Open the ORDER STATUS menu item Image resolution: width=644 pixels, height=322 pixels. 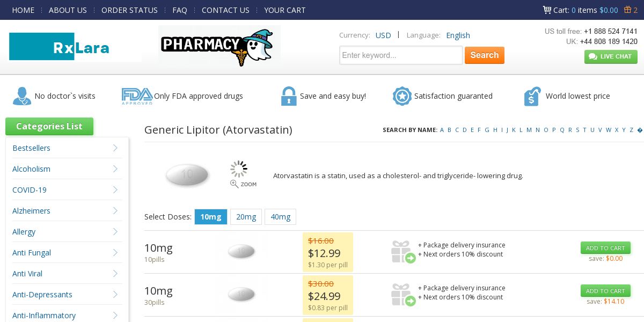(x=129, y=10)
